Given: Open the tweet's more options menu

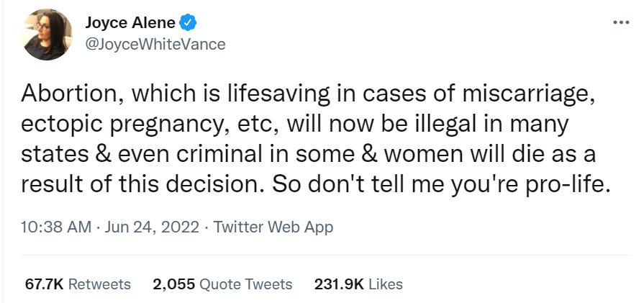Looking at the screenshot, I should point(620,22).
